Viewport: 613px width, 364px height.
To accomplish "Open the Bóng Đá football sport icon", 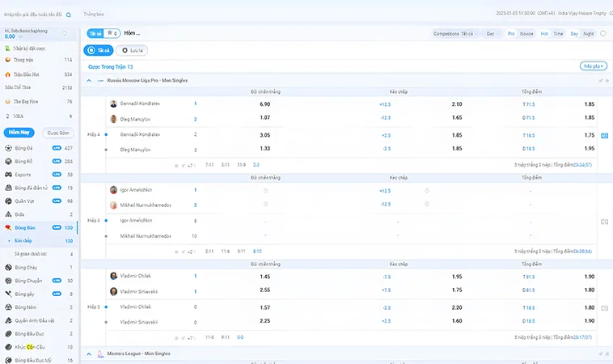I will tap(8, 148).
